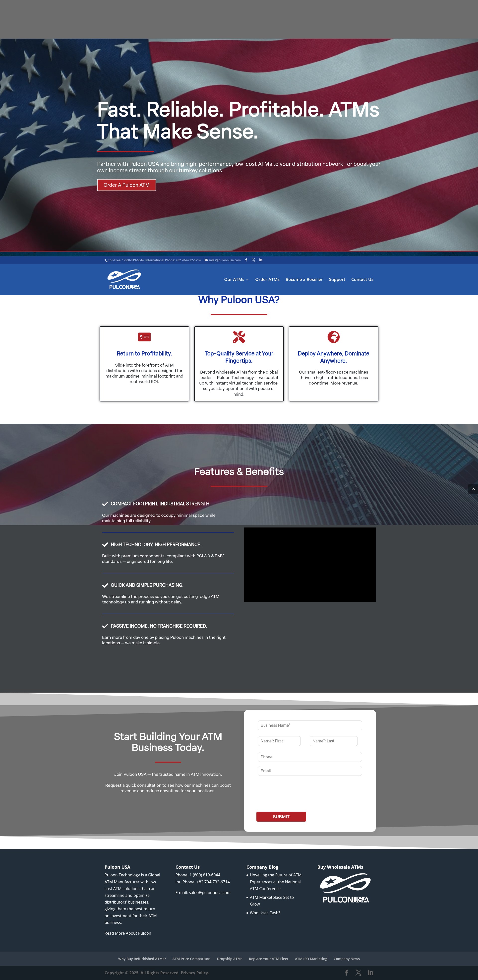Image resolution: width=478 pixels, height=980 pixels.
Task: Open ATM Marketplace Set to Grow post
Action: click(272, 901)
